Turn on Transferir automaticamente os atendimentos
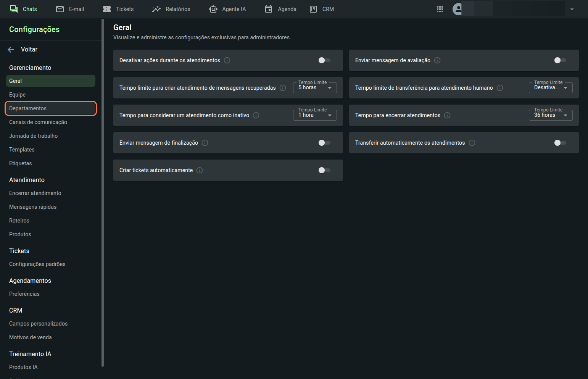 [560, 143]
